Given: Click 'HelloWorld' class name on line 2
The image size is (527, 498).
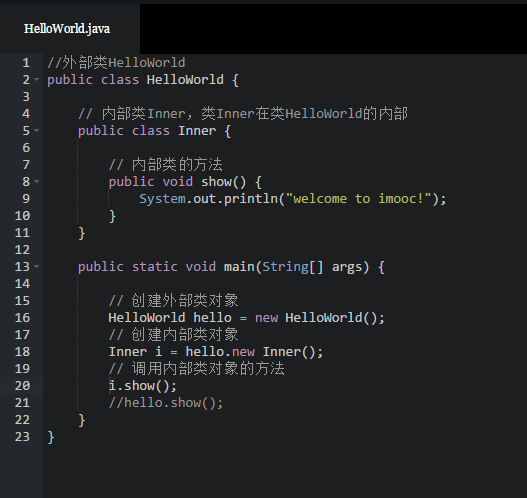Looking at the screenshot, I should pyautogui.click(x=185, y=80).
